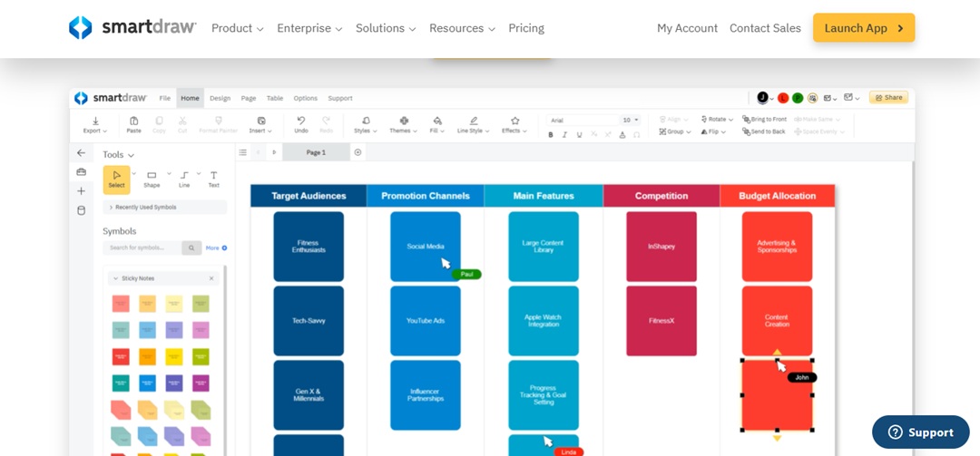Click the Paste icon in toolbar

[133, 121]
